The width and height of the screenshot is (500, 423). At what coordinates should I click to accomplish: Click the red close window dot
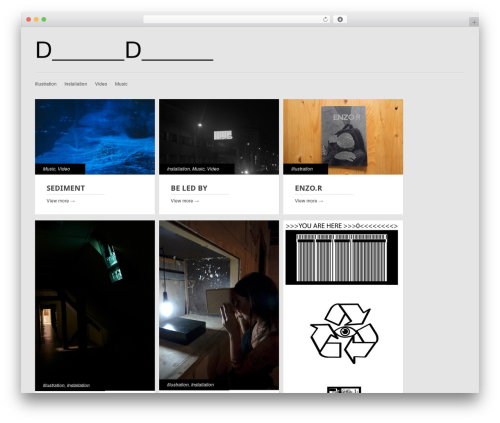[x=29, y=20]
